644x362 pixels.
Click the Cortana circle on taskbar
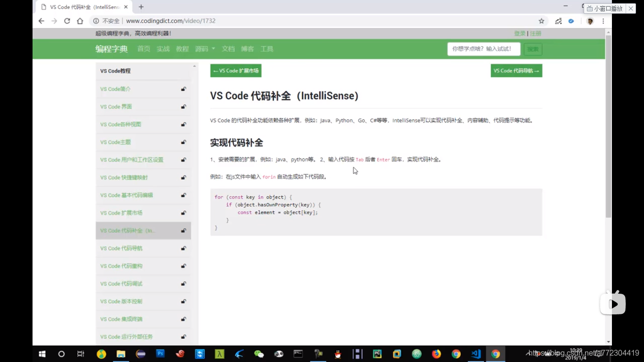61,354
